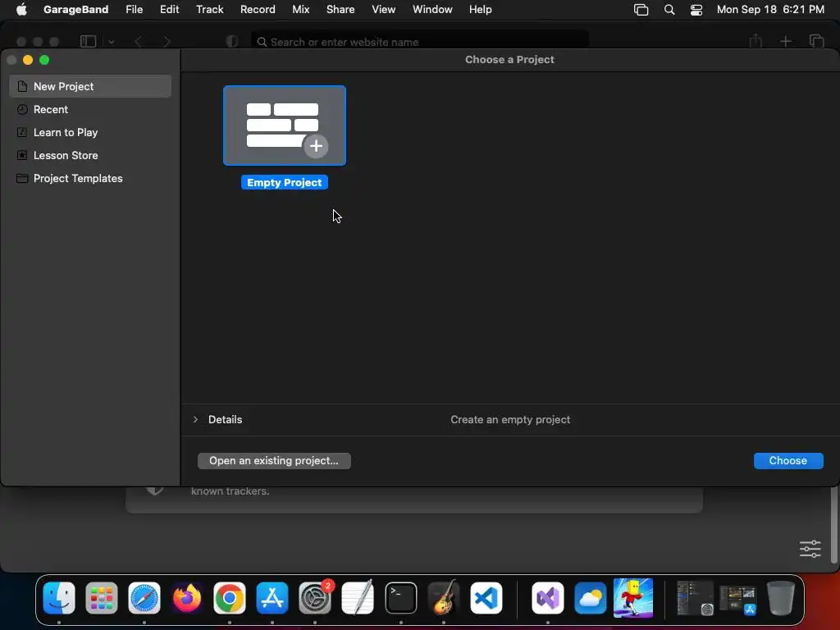Open Visual Studio Code from the Dock
Screen dimensions: 840x630
pos(486,598)
